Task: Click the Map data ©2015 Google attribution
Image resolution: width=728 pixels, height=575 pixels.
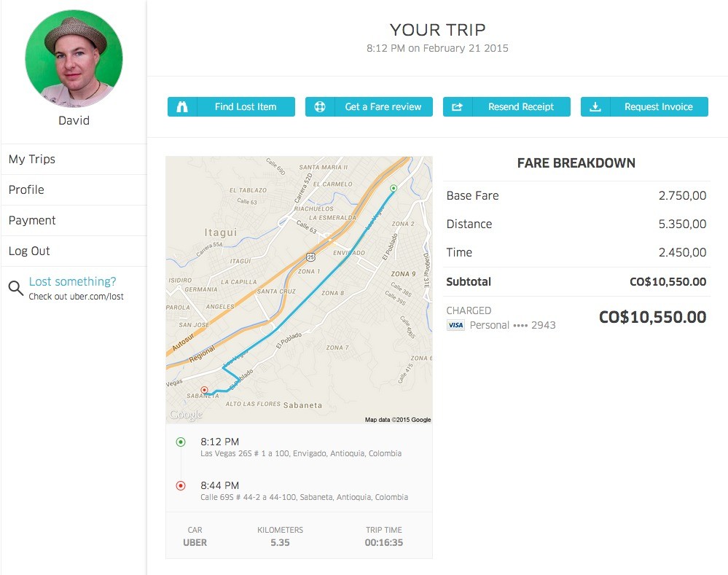Action: coord(396,419)
